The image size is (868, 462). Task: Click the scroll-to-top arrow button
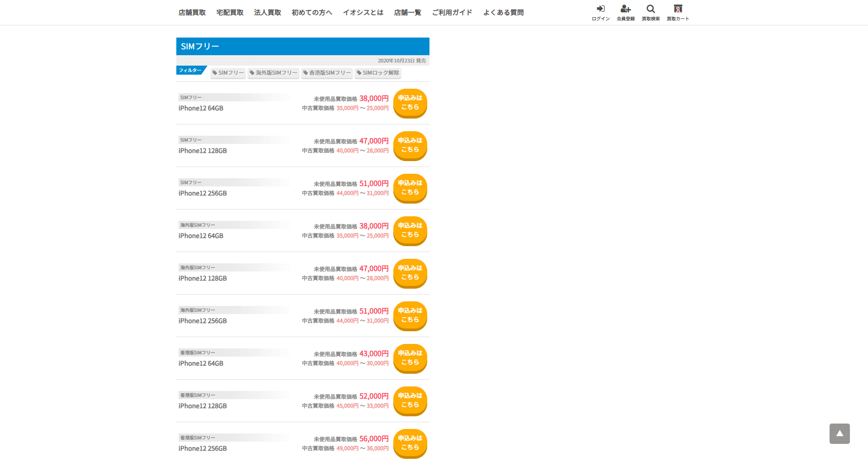tap(839, 433)
